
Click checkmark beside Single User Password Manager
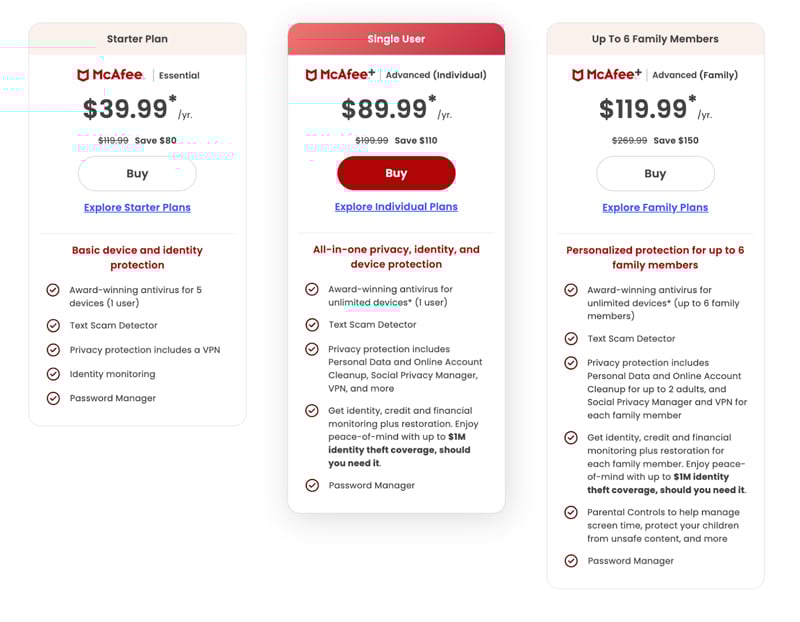click(312, 485)
